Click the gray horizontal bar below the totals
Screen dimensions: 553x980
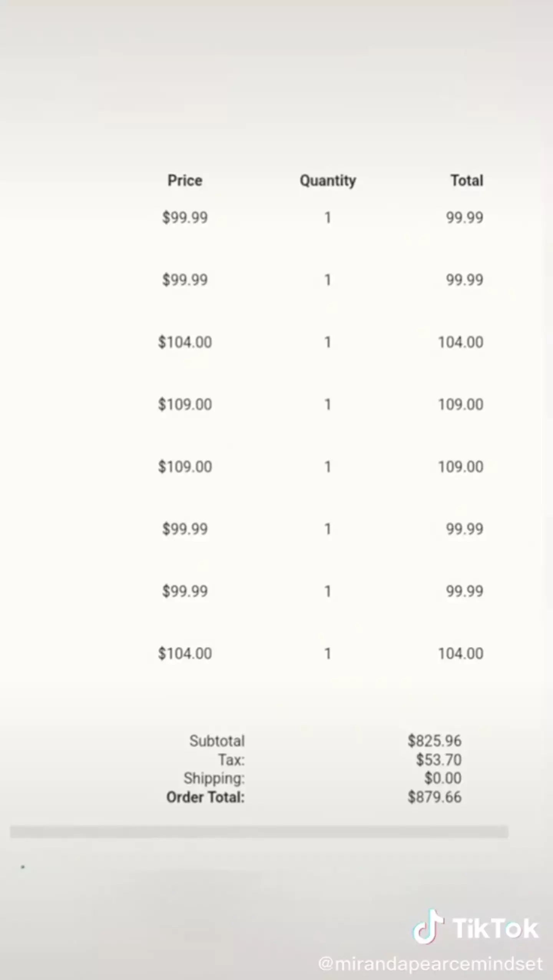click(x=259, y=832)
